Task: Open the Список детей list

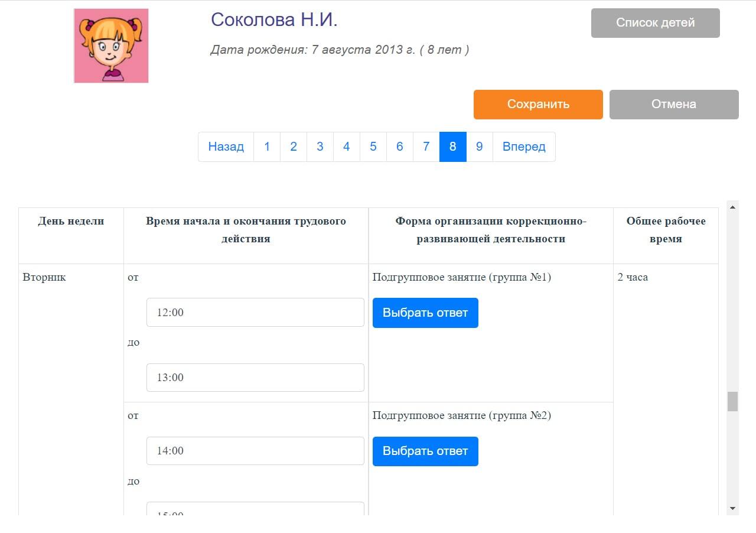Action: (655, 23)
